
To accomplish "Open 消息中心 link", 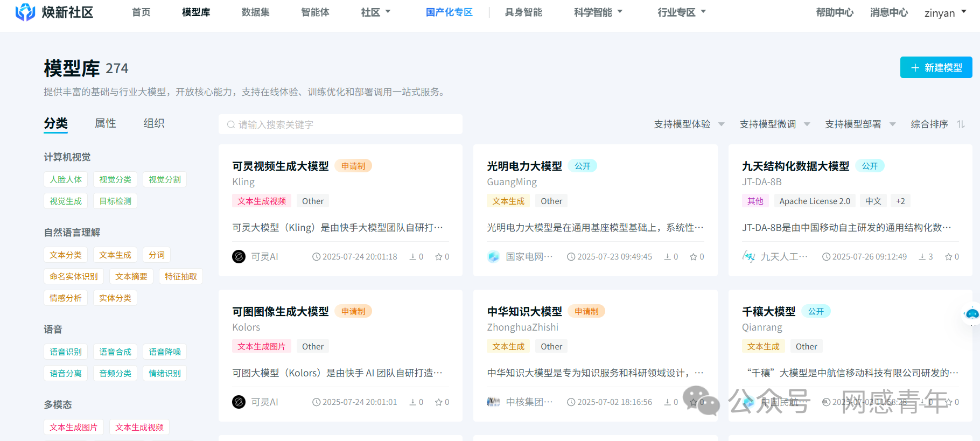I will (x=889, y=12).
